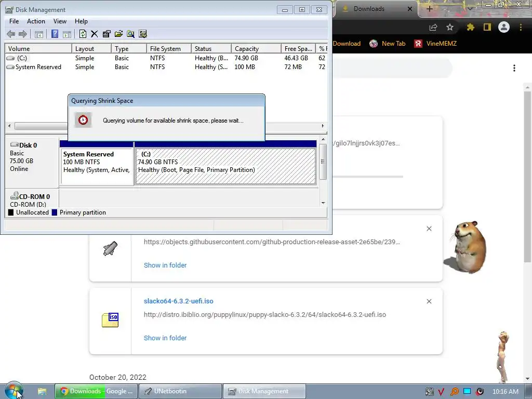Click the Windows Start button

(14, 391)
